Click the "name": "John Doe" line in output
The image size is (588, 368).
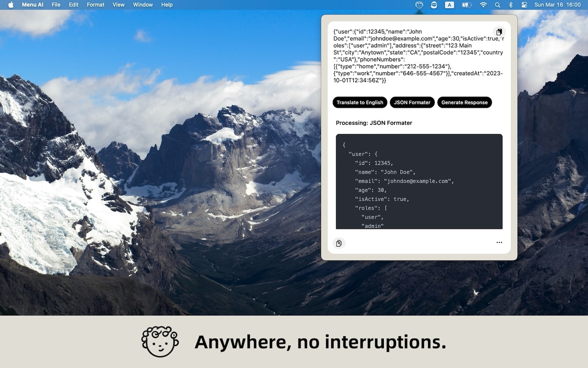click(385, 172)
